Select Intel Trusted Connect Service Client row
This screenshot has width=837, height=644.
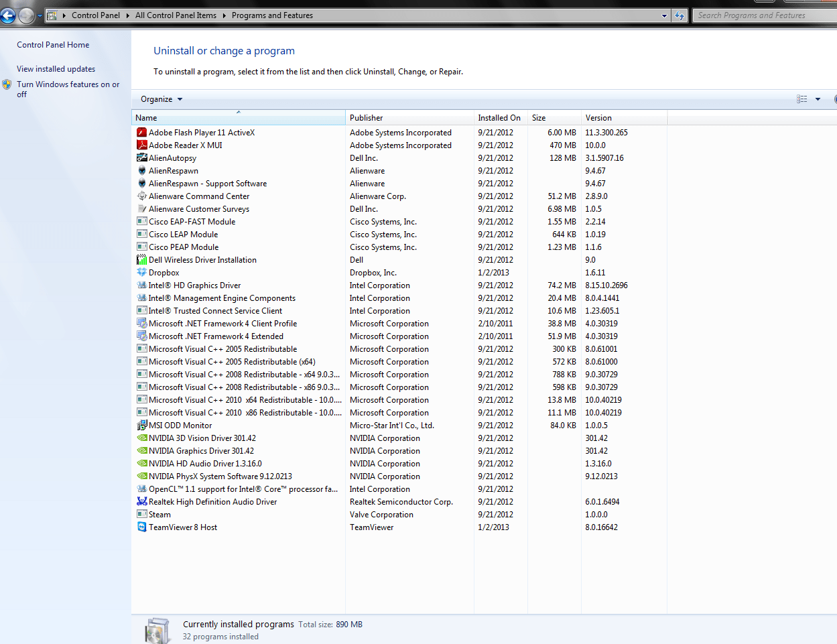click(400, 311)
